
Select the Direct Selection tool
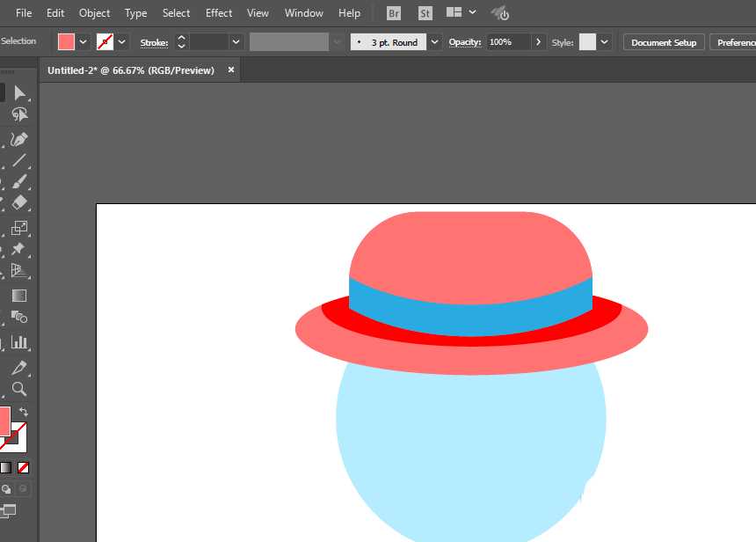coord(18,93)
